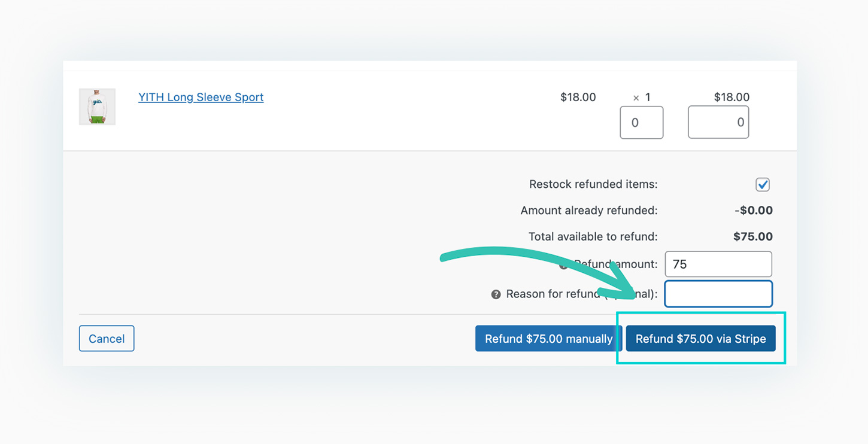The height and width of the screenshot is (444, 868).
Task: Click Refund $75.00 manually button
Action: (x=548, y=339)
